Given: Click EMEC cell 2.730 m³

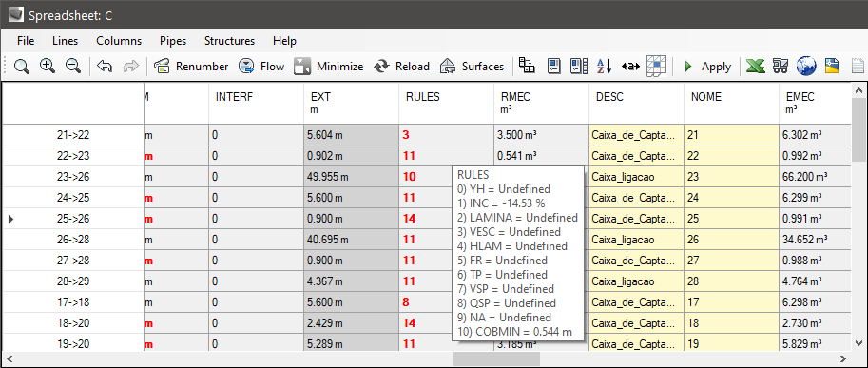Looking at the screenshot, I should pos(815,323).
